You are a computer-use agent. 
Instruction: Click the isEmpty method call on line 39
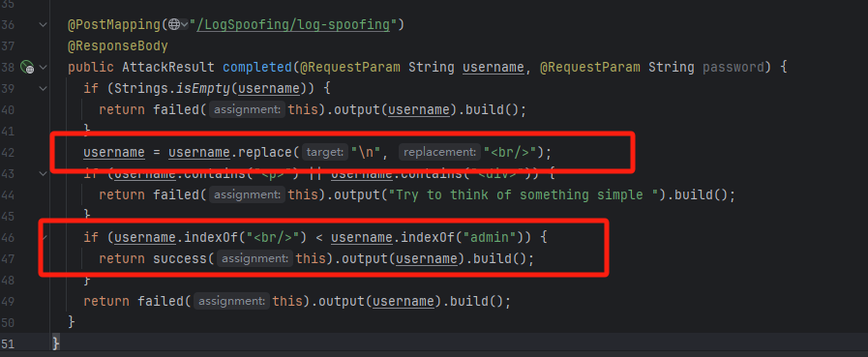coord(202,89)
